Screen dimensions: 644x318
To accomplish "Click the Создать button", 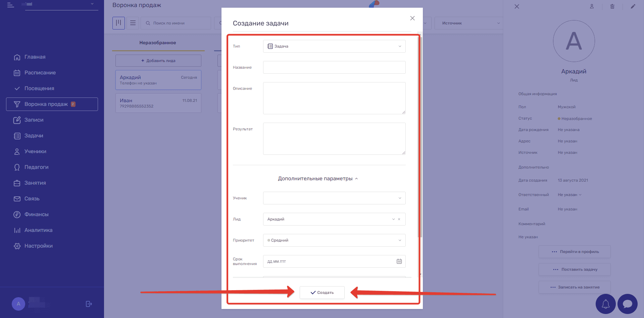I will click(x=322, y=293).
